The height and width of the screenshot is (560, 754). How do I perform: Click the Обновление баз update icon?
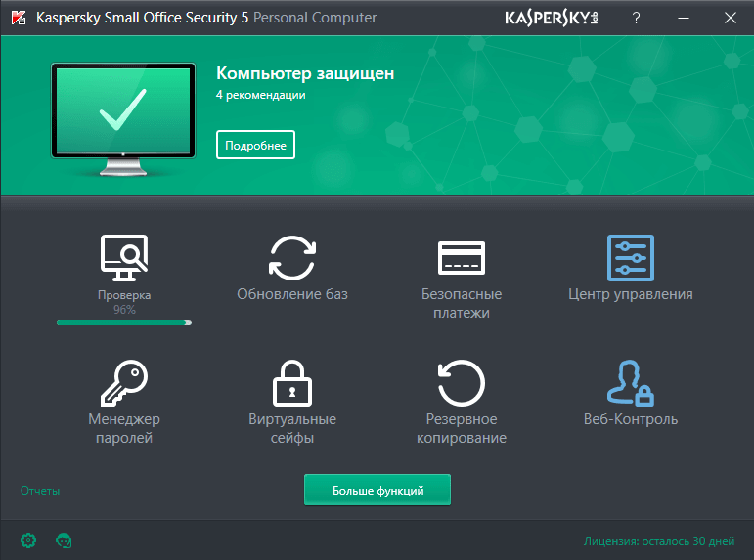click(x=291, y=257)
